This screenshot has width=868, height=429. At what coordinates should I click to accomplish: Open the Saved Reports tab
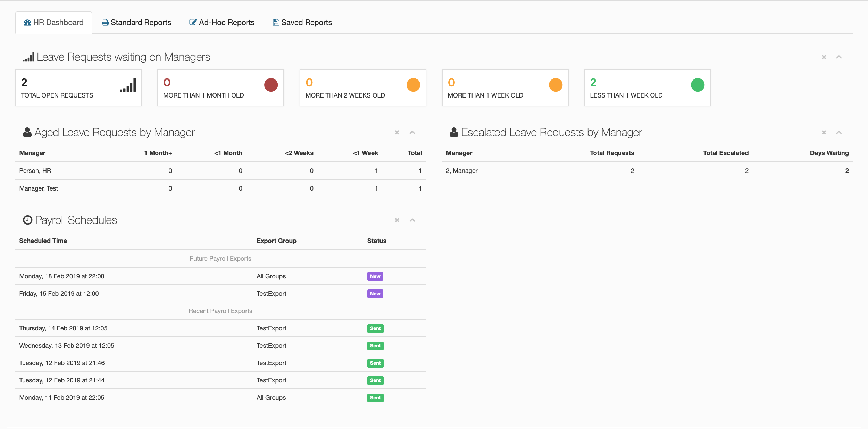coord(302,23)
